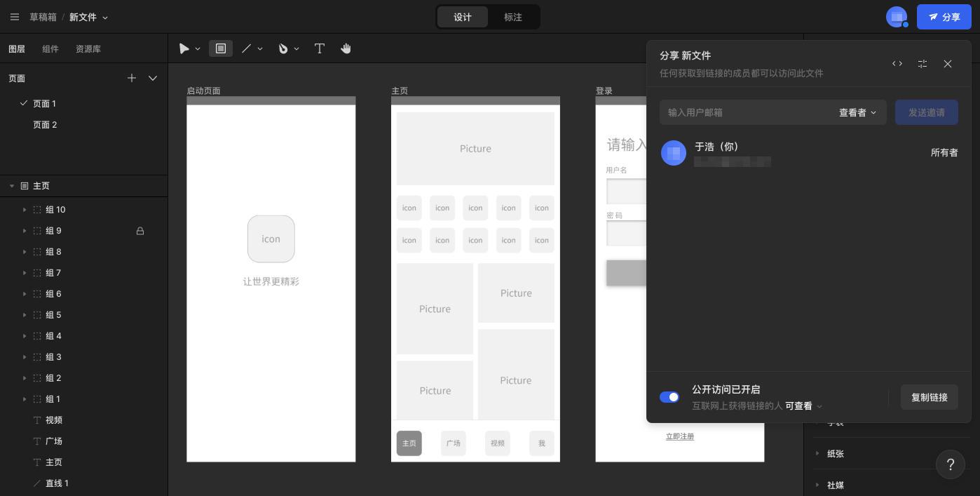The image size is (980, 496).
Task: Collapse the 主页 frame layer tree
Action: [x=12, y=186]
